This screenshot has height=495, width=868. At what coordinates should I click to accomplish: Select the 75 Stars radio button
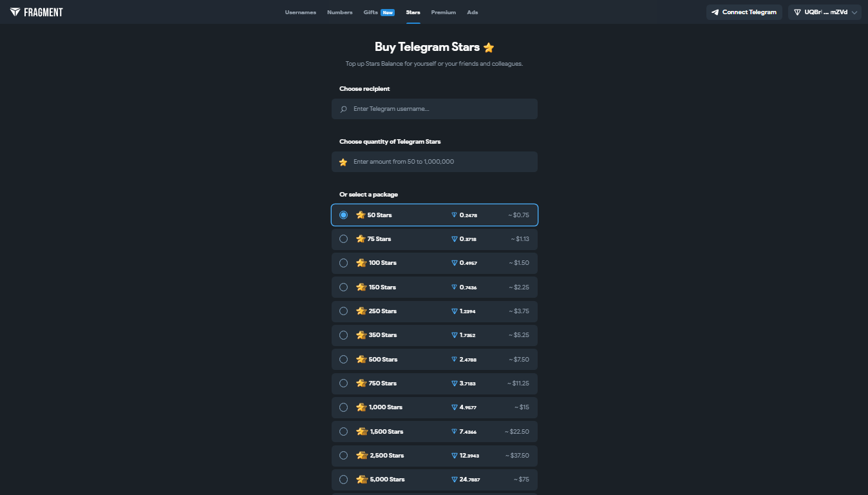click(343, 239)
